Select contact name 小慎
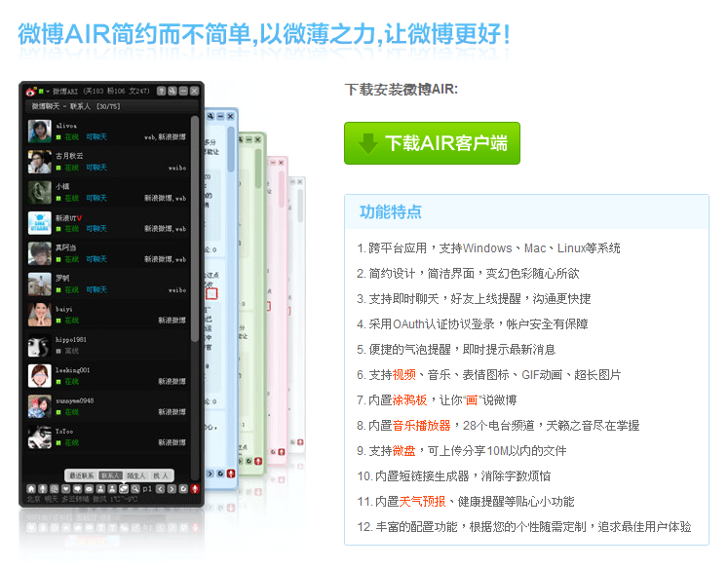This screenshot has height=569, width=728. click(x=62, y=186)
